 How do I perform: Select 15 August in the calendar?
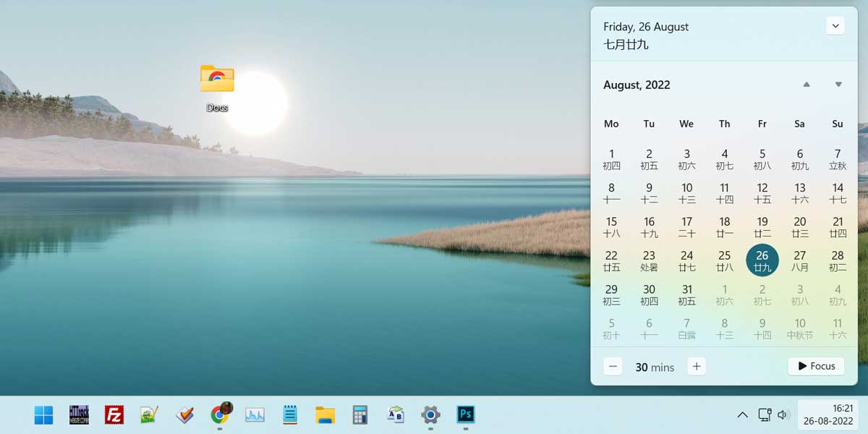(611, 226)
